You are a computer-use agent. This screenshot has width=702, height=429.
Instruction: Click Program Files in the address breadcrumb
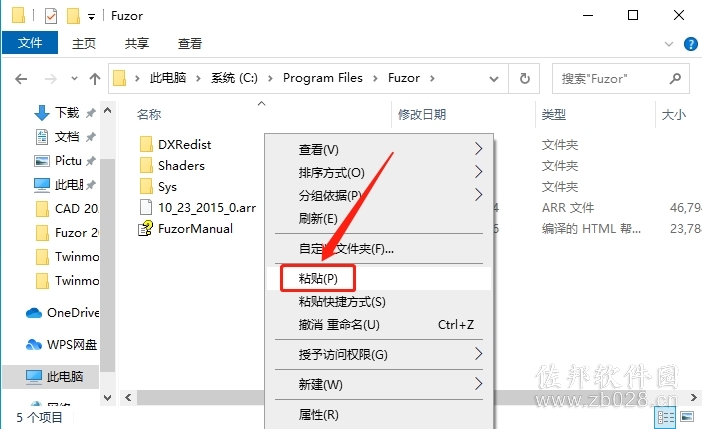click(322, 78)
